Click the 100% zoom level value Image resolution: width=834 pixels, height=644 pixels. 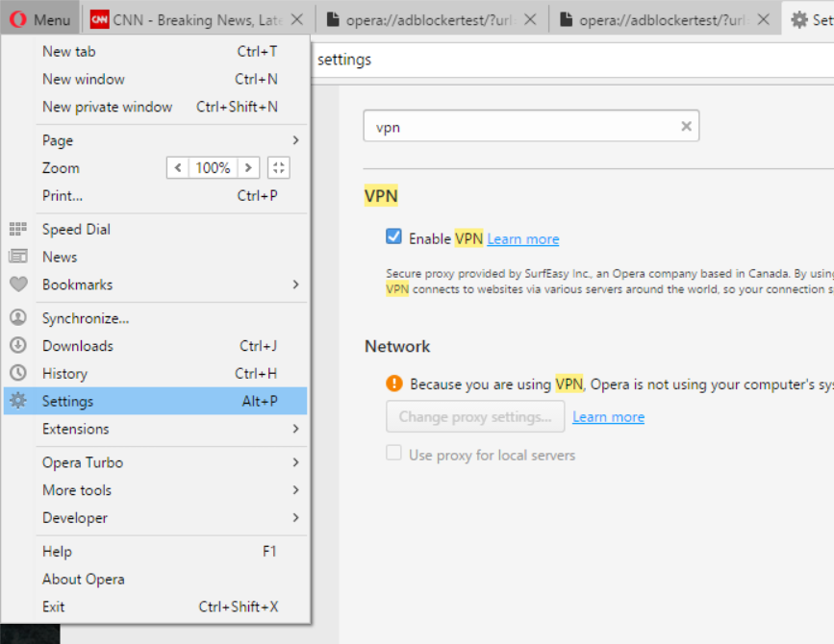pyautogui.click(x=213, y=168)
